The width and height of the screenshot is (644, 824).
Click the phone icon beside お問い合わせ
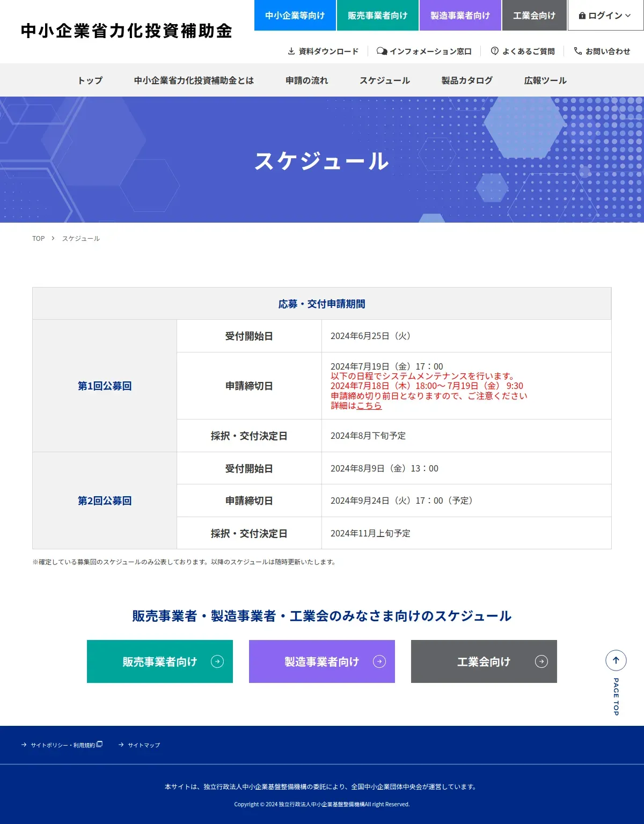click(578, 51)
